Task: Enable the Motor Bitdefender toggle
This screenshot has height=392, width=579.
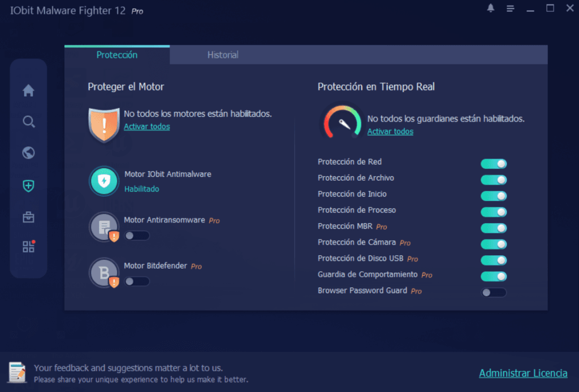Action: pos(137,281)
